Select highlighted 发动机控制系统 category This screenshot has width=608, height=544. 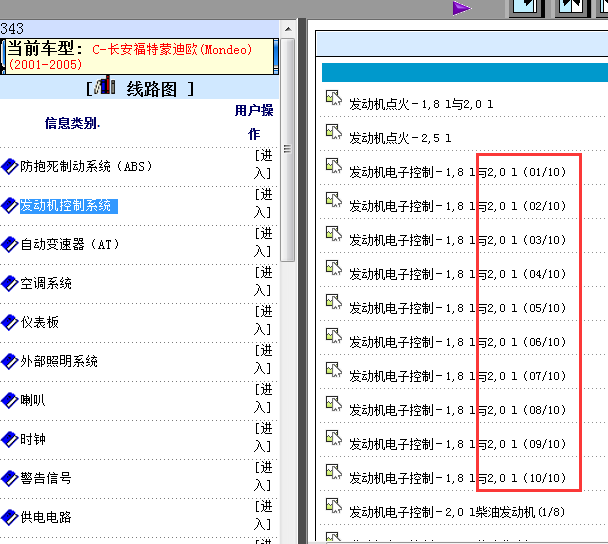click(69, 206)
